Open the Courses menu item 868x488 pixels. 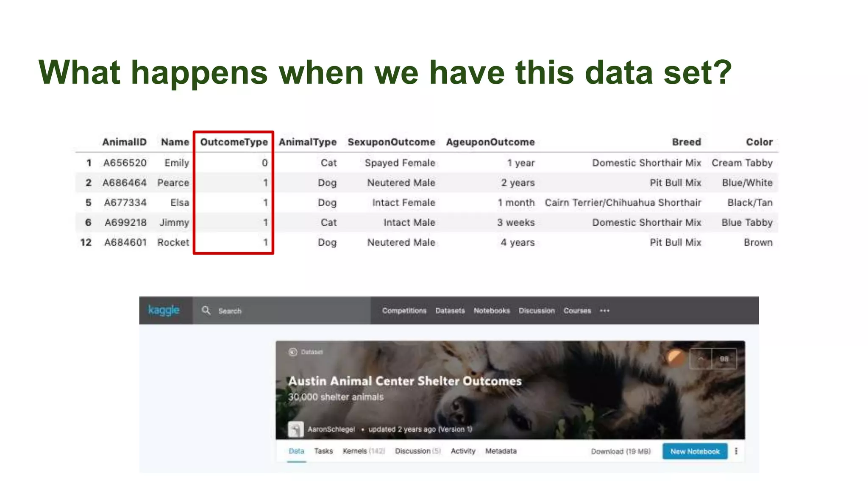coord(577,311)
